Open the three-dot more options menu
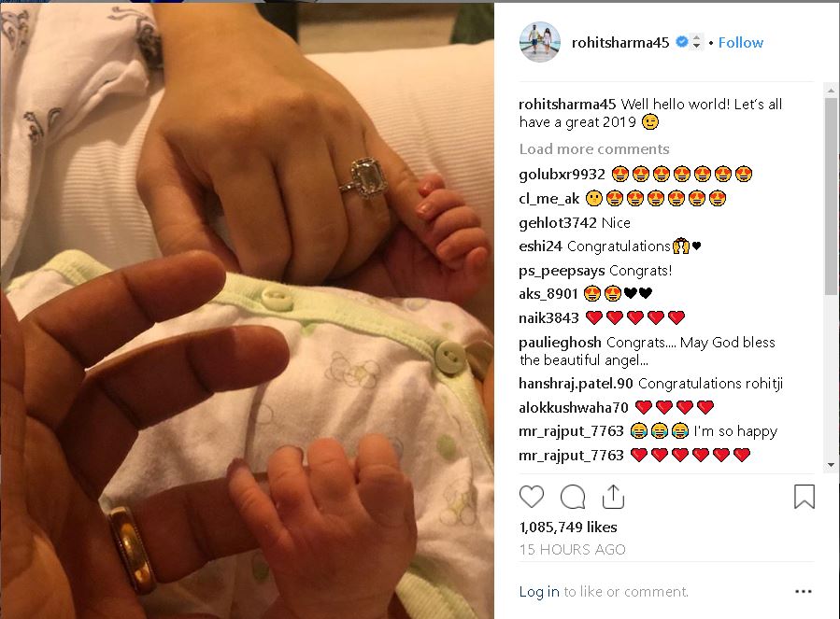 coord(803,591)
